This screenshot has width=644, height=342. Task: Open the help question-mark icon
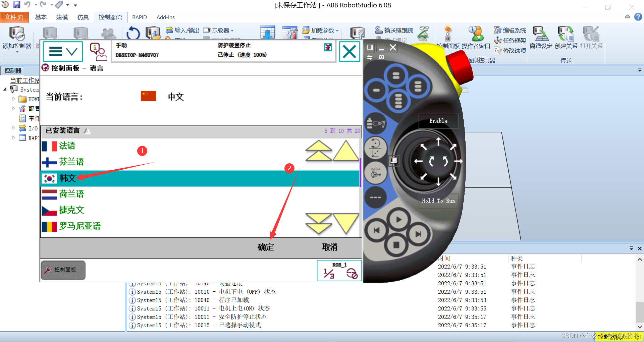point(638,17)
